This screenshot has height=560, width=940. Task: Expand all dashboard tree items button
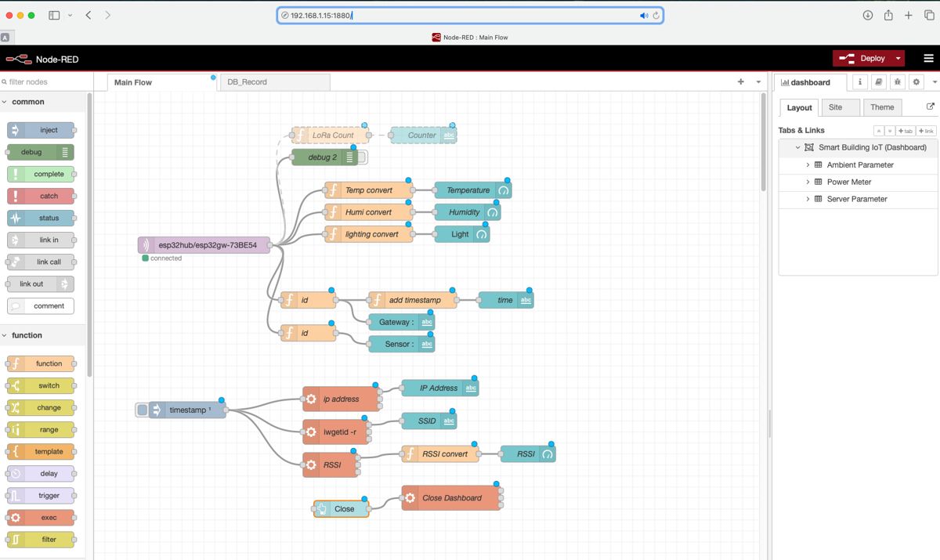889,131
